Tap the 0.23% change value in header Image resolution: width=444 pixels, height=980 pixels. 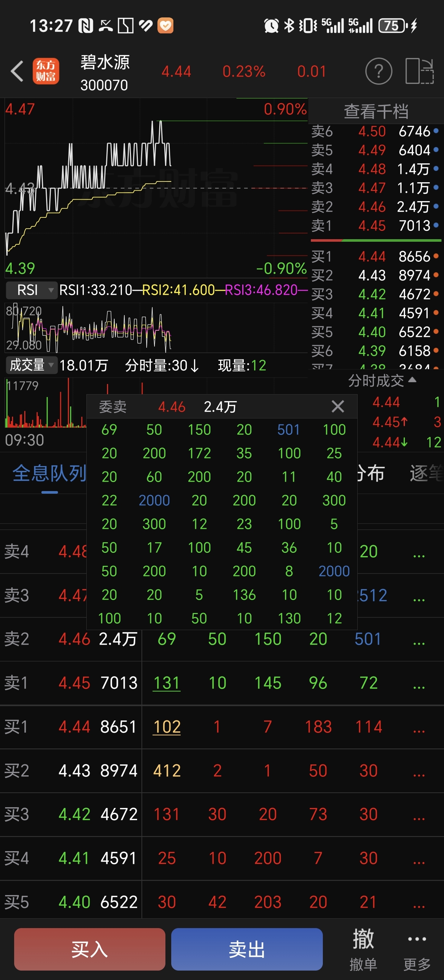[x=244, y=72]
